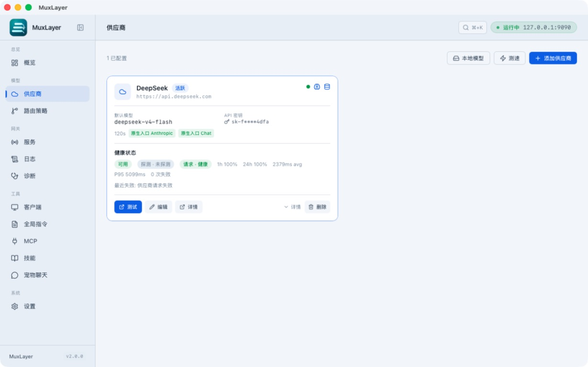Click the 24h 100% uptime value

pos(255,164)
